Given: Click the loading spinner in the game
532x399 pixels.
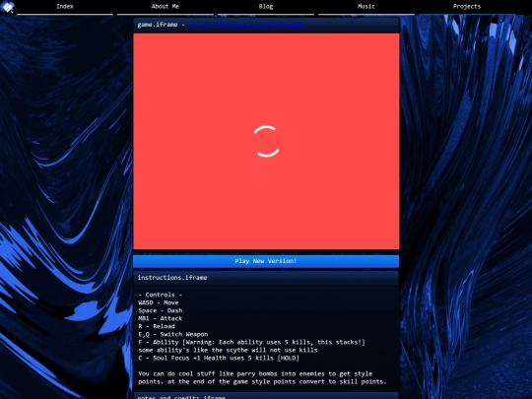Looking at the screenshot, I should click(x=267, y=141).
